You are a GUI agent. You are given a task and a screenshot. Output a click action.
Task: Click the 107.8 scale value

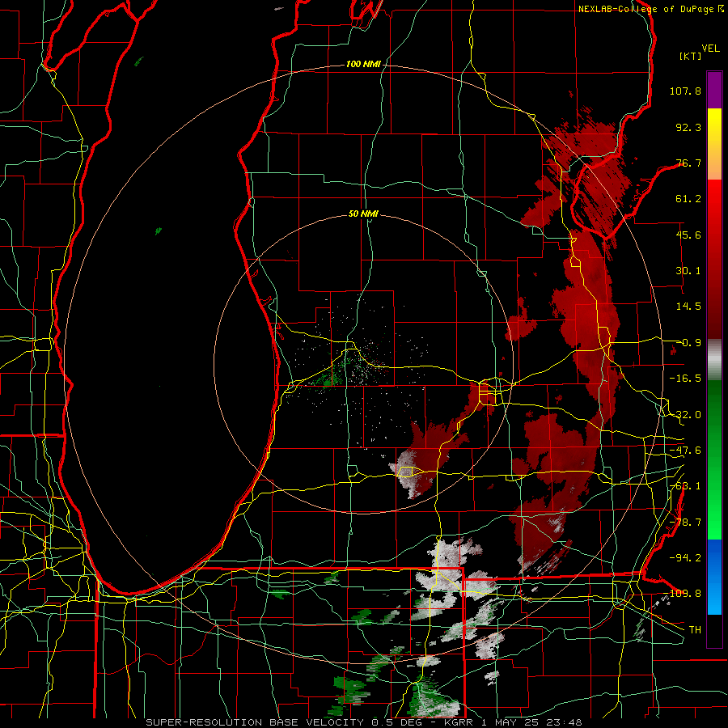click(685, 91)
